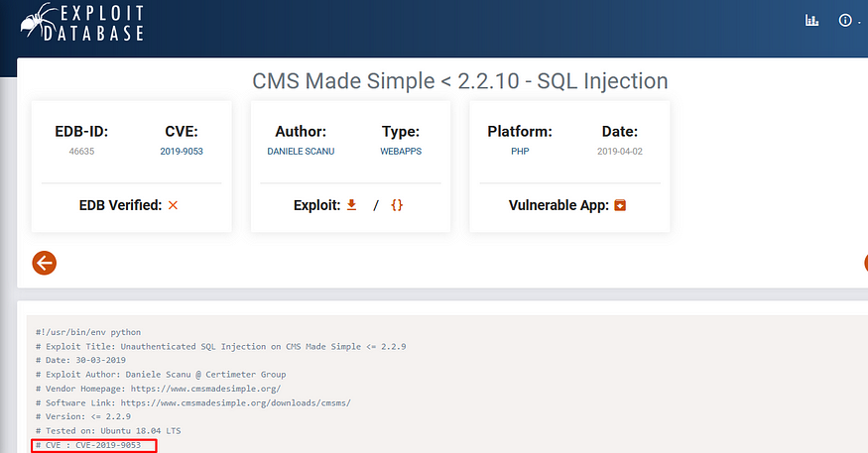
Task: Click the Vulnerable App: label
Action: pyautogui.click(x=558, y=205)
